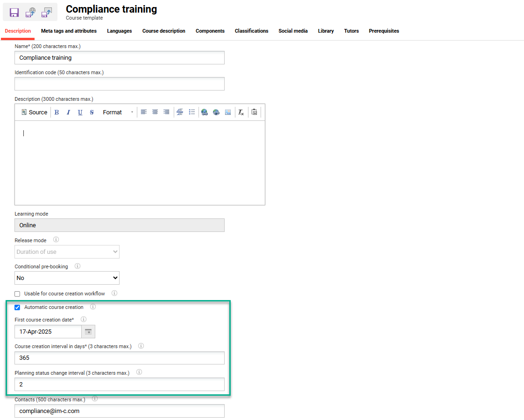Open the calendar picker for course creation date
The height and width of the screenshot is (420, 524).
(x=88, y=331)
